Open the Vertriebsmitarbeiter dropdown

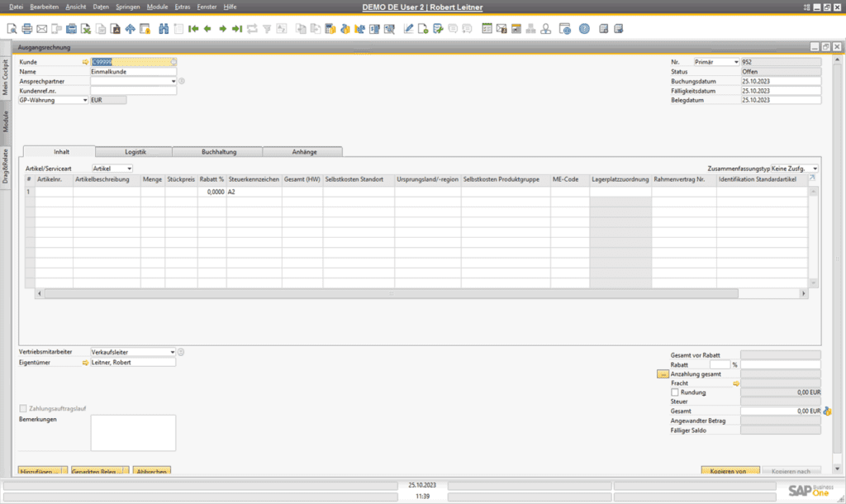tap(172, 352)
